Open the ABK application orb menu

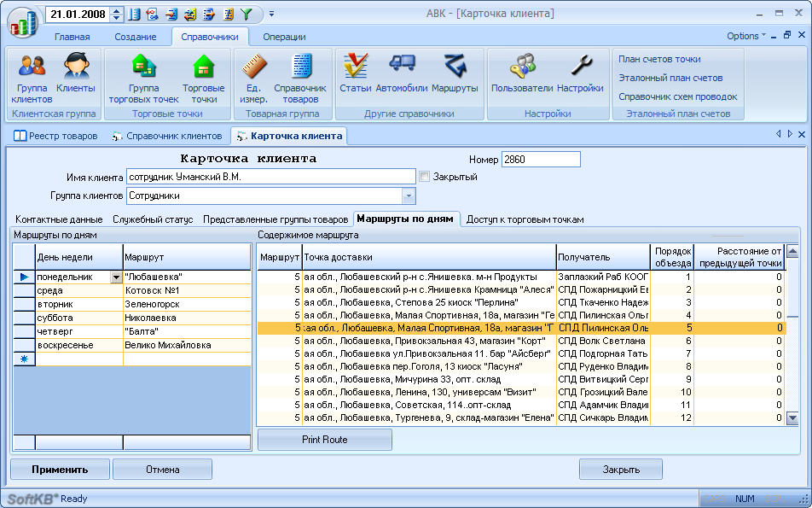click(24, 22)
